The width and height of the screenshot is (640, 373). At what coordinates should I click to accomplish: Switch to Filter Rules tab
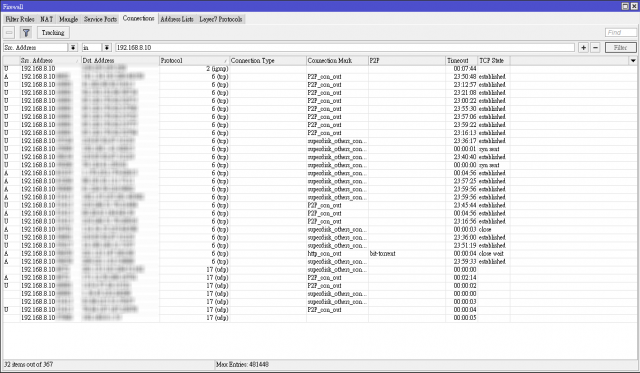20,19
